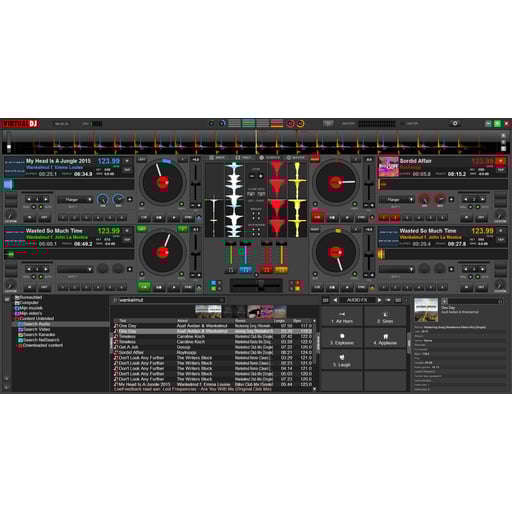Image resolution: width=512 pixels, height=512 pixels.
Task: Toggle headphone cue on the green channel
Action: pyautogui.click(x=230, y=270)
